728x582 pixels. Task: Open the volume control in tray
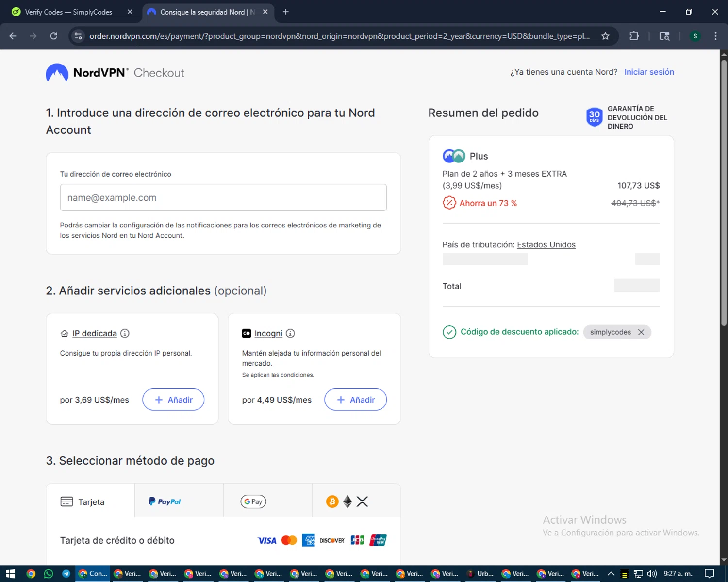click(651, 574)
